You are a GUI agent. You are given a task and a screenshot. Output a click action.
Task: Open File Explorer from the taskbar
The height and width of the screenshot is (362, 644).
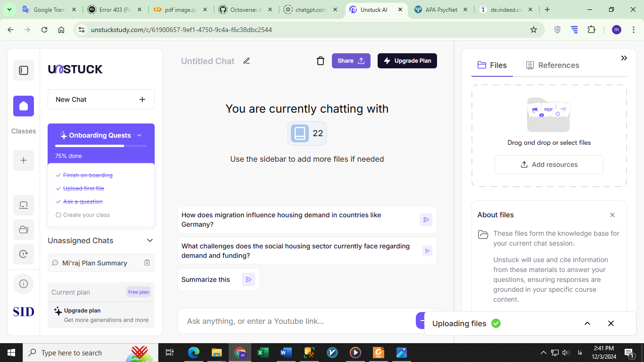pyautogui.click(x=216, y=353)
